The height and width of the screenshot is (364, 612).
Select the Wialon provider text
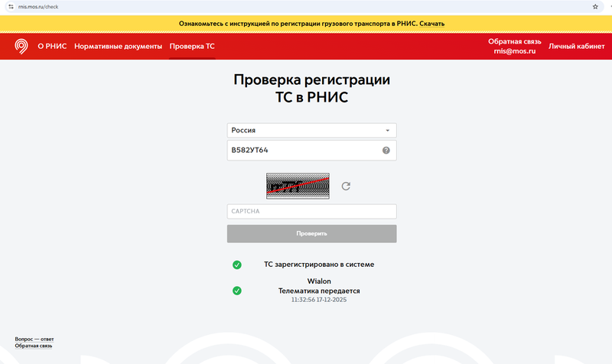point(319,281)
